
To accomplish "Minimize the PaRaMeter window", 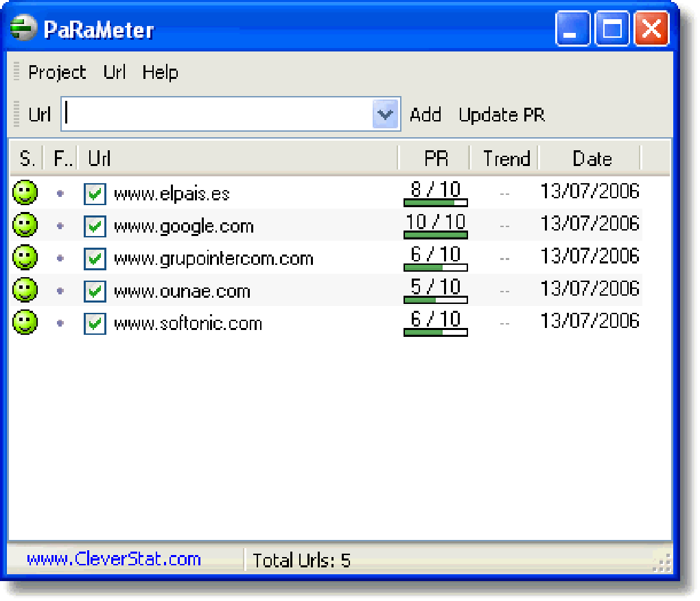I will (573, 29).
